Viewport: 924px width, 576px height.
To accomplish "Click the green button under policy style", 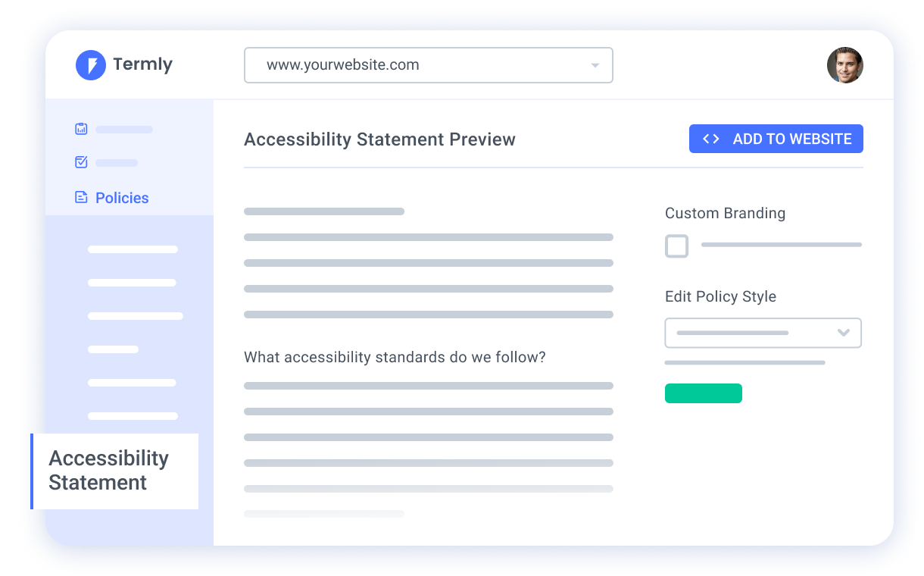I will [x=703, y=393].
